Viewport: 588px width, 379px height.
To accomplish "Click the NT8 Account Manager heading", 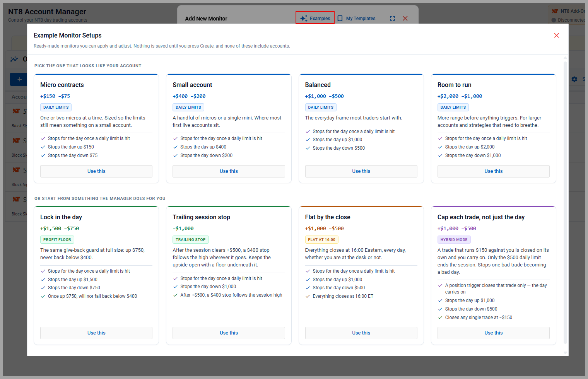I will [47, 12].
